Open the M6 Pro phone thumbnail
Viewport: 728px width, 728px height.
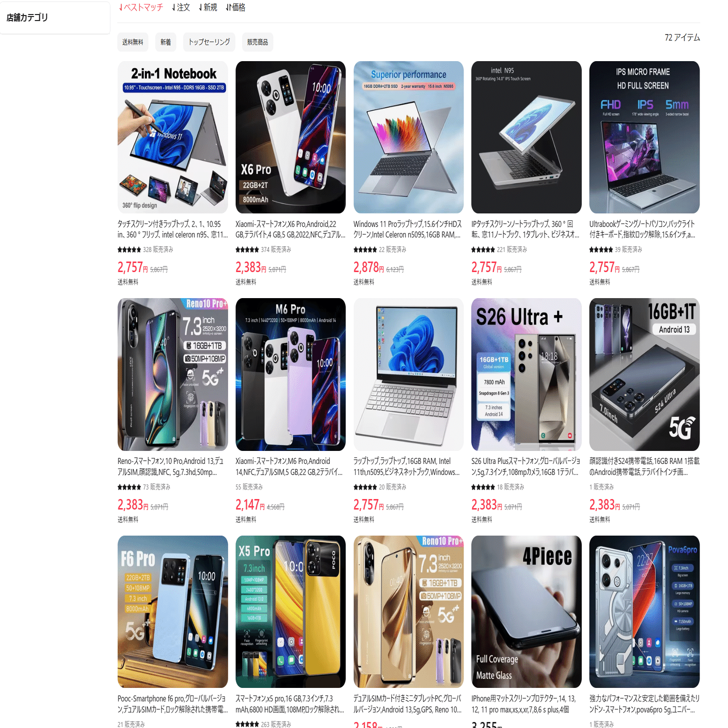[x=291, y=375]
